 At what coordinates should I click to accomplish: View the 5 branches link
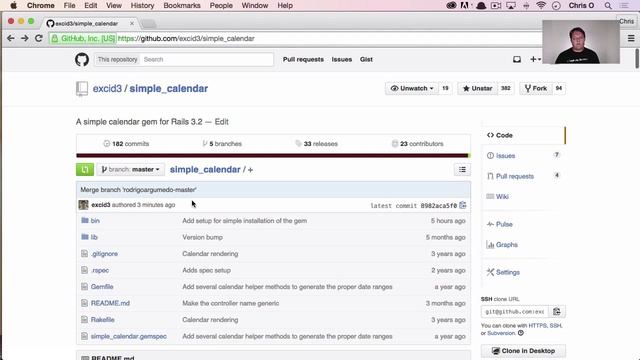coord(222,144)
